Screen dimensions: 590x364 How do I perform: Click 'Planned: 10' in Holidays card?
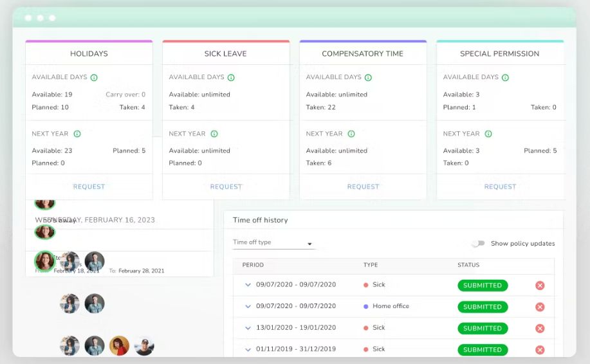(50, 107)
